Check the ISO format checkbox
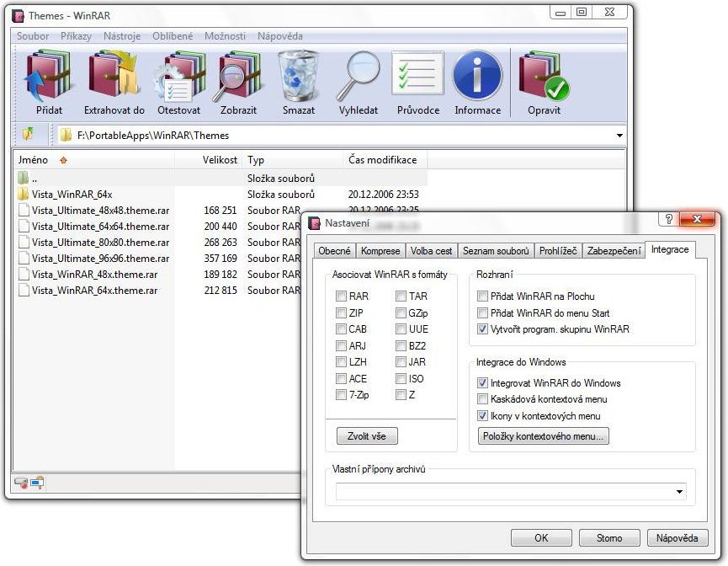This screenshot has height=566, width=728. 401,379
